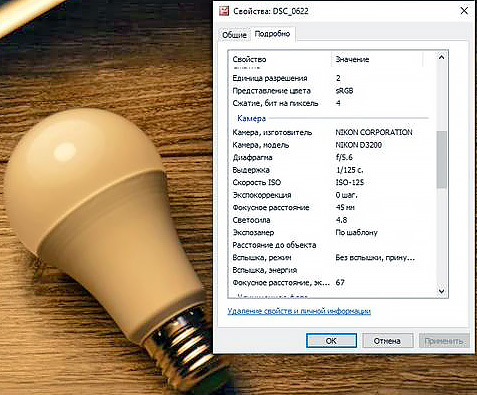Close the Свойства: DSC_0622 dialog
477x395 pixels.
[x=464, y=11]
